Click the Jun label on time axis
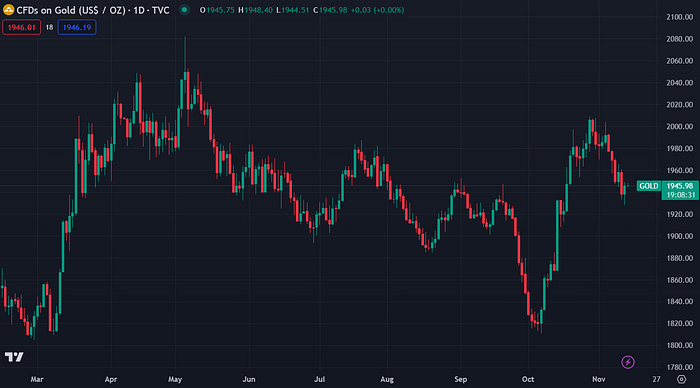This screenshot has width=700, height=388. [x=249, y=380]
